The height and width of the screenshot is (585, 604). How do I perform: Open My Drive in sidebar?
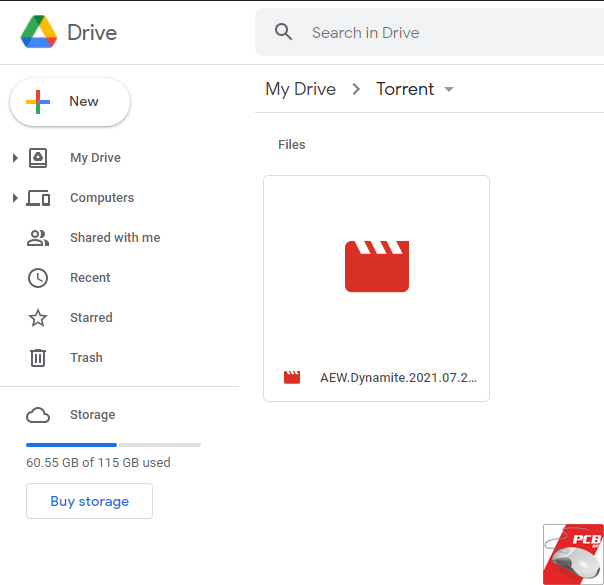pyautogui.click(x=95, y=158)
